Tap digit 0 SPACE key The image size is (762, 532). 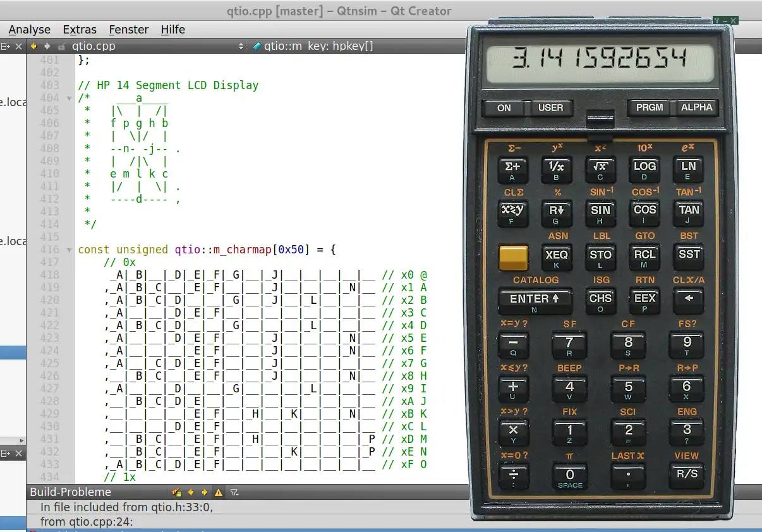569,476
